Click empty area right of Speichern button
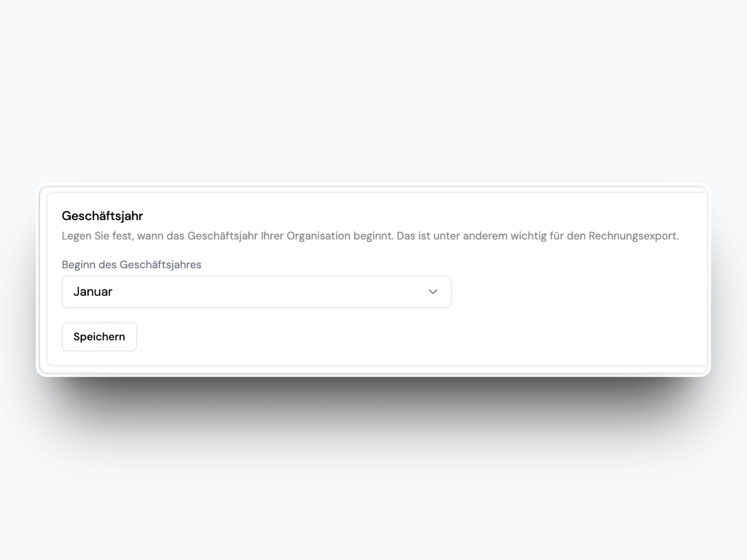The width and height of the screenshot is (747, 560). 350,337
